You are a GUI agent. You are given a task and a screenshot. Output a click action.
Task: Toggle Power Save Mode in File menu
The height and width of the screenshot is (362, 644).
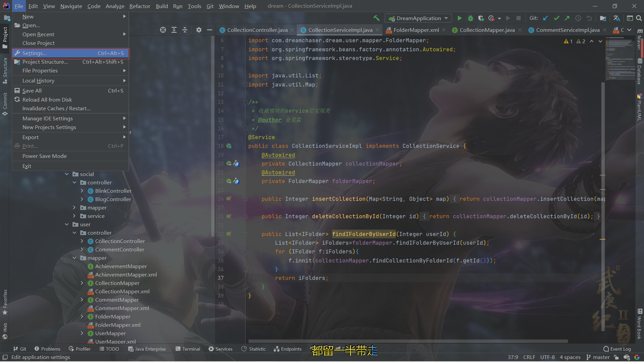pyautogui.click(x=44, y=156)
